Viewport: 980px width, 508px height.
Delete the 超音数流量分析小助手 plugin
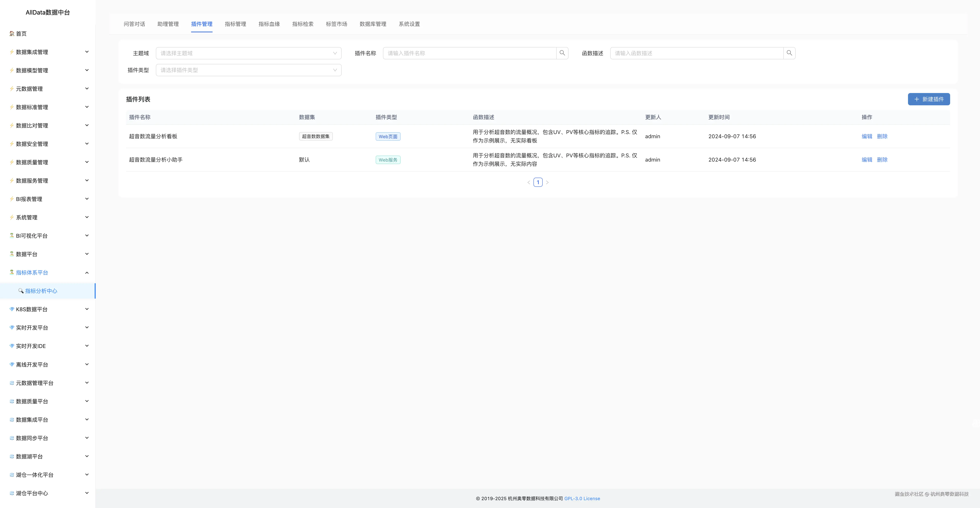[882, 160]
